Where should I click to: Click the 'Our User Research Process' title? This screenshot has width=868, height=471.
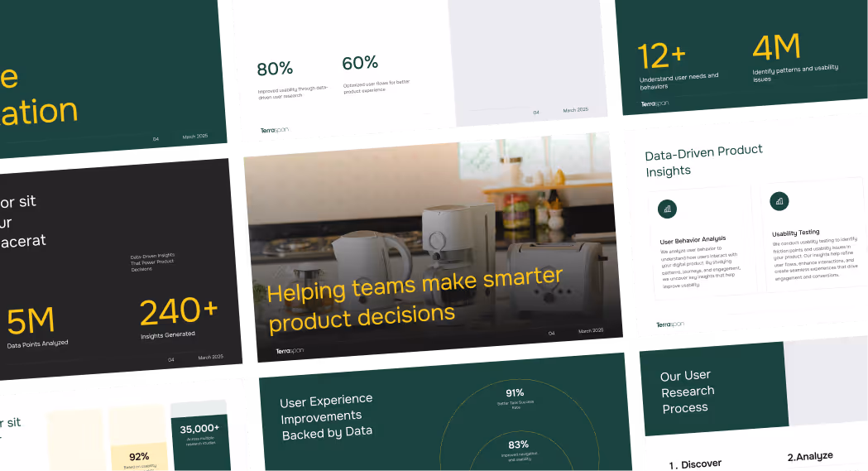687,392
